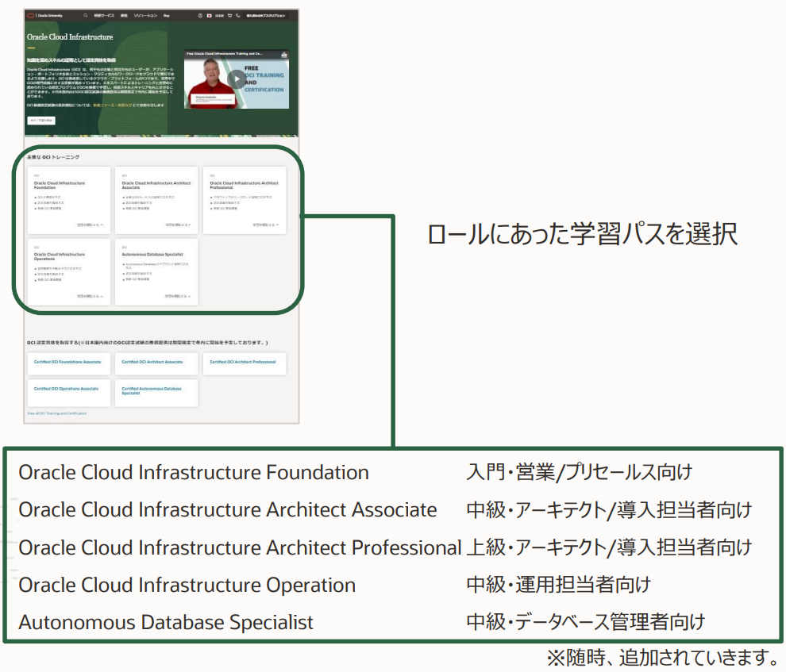Open the video titled Free Oracle Cloud Infrastructure Training

(x=224, y=53)
